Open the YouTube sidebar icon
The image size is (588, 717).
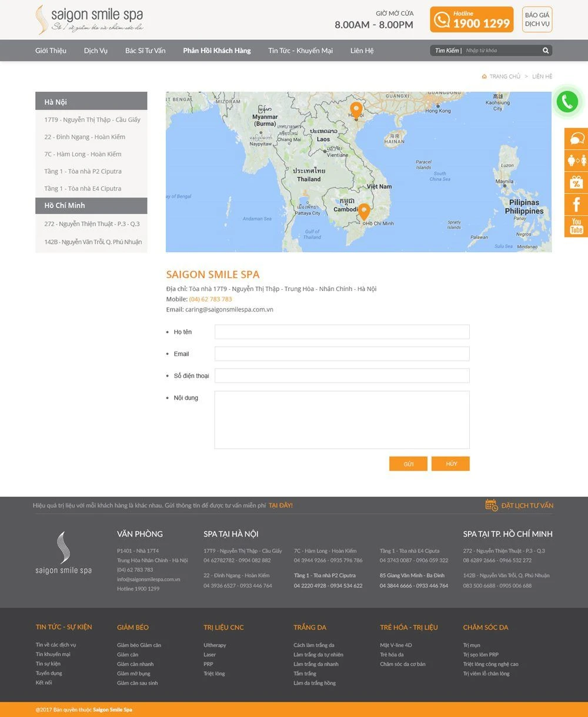click(x=576, y=226)
